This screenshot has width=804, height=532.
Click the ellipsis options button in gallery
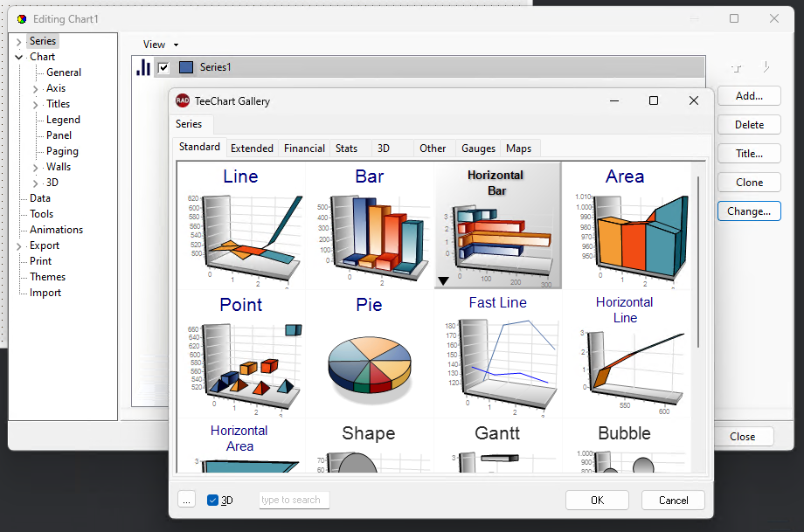(187, 500)
